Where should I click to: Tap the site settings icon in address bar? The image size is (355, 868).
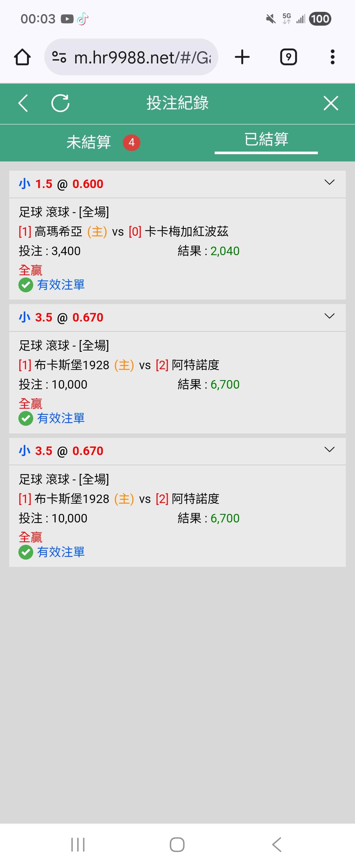[x=59, y=57]
